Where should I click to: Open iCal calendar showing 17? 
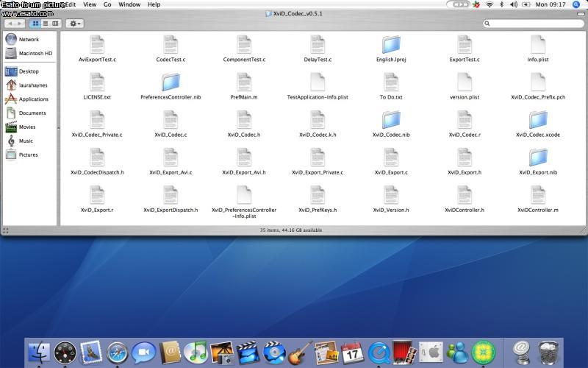352,353
